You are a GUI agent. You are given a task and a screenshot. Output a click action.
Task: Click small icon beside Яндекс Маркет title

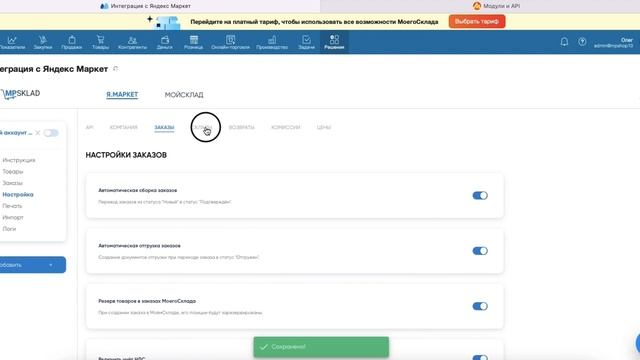[x=116, y=69]
